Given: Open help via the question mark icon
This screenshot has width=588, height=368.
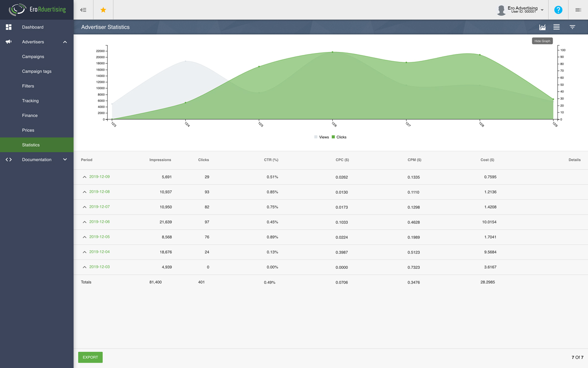Looking at the screenshot, I should click(558, 10).
